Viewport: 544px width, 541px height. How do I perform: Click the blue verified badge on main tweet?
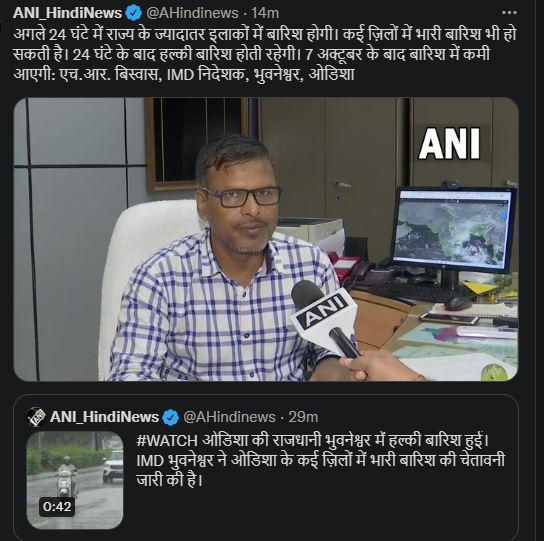133,13
